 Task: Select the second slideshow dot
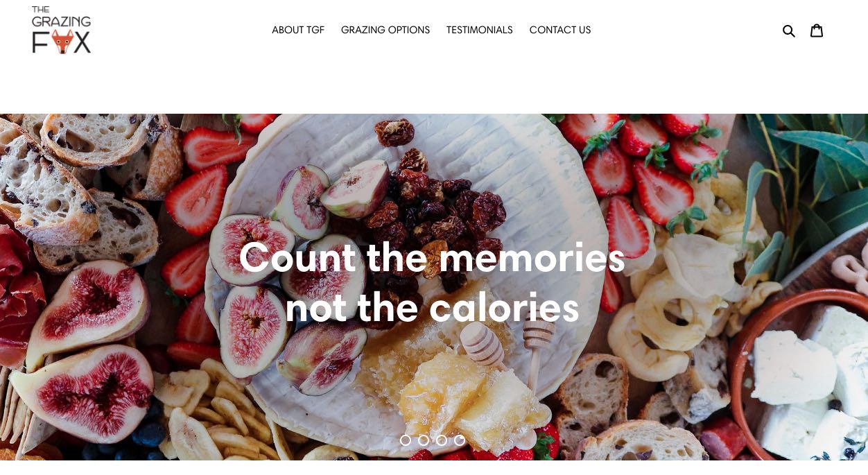tap(424, 440)
